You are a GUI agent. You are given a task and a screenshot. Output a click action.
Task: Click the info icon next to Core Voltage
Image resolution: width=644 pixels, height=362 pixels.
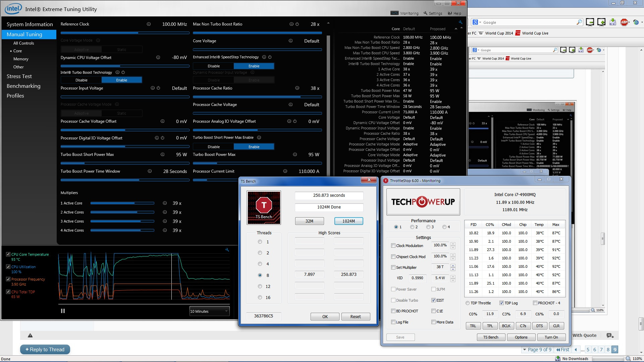(290, 41)
